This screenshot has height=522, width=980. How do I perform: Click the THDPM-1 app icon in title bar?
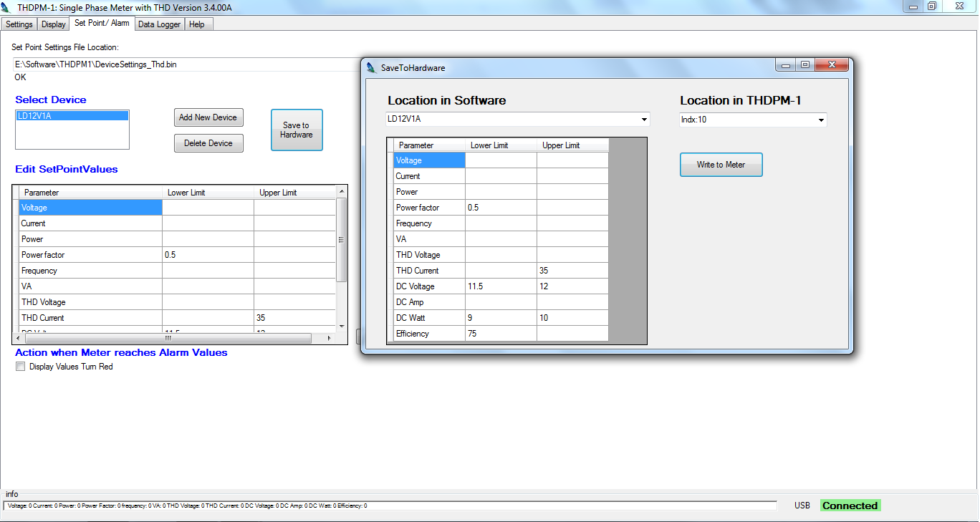6,7
